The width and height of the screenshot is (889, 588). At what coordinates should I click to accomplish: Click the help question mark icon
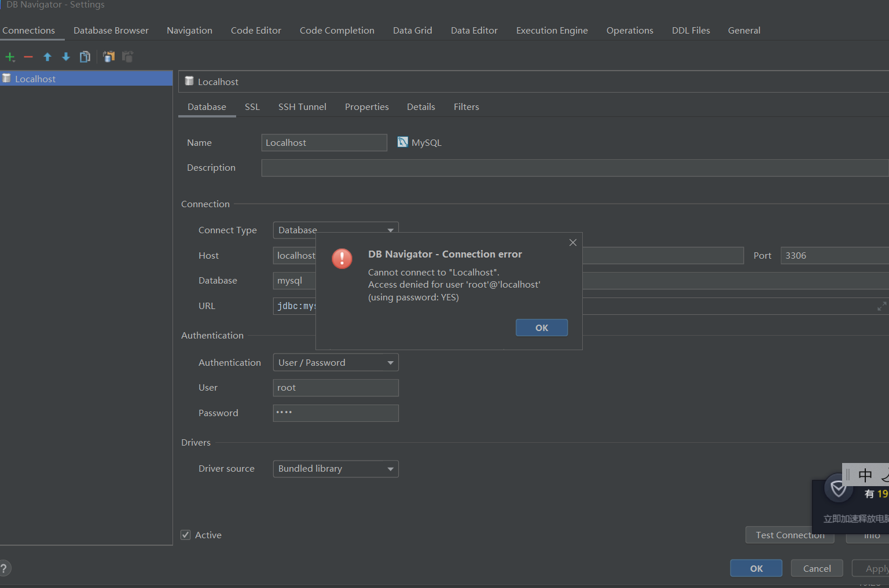pos(4,568)
